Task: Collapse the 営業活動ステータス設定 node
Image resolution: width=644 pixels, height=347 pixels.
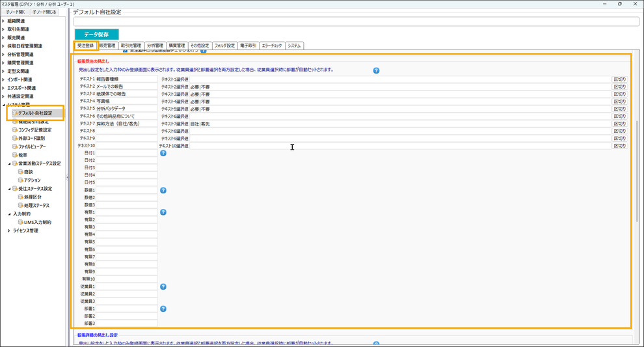Action: point(8,163)
